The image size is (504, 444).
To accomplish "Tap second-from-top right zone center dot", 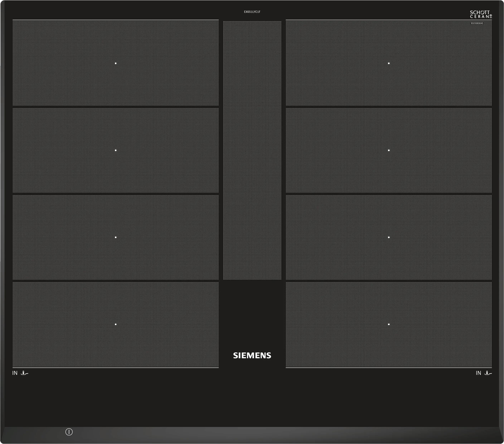I will 389,150.
